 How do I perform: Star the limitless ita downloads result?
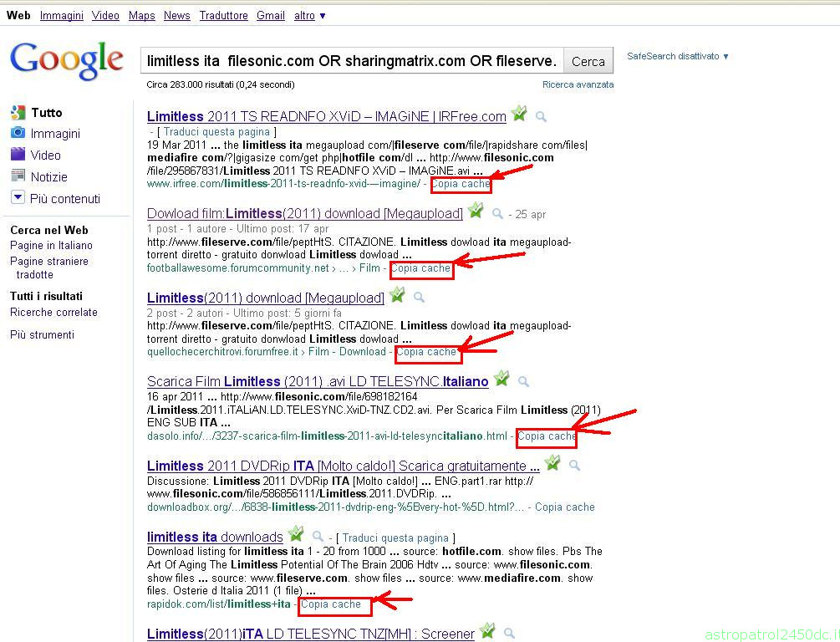point(296,534)
